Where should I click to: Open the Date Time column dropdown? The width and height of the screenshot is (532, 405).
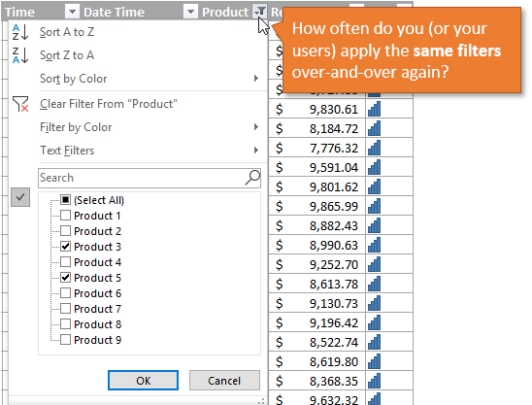click(x=190, y=13)
